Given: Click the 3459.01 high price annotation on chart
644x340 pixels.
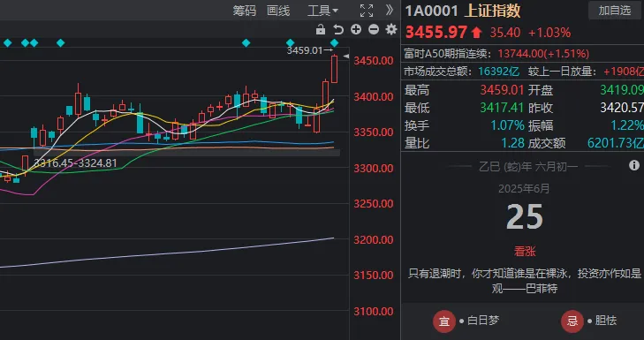Looking at the screenshot, I should [304, 51].
